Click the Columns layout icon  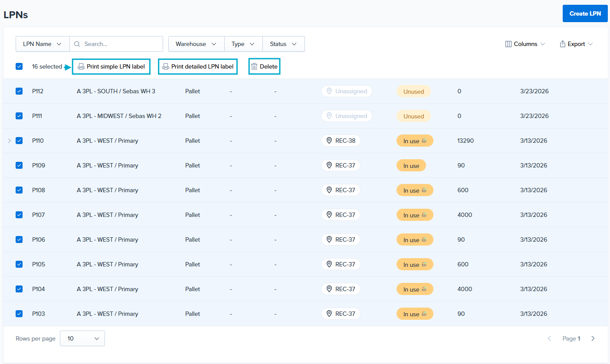point(508,44)
